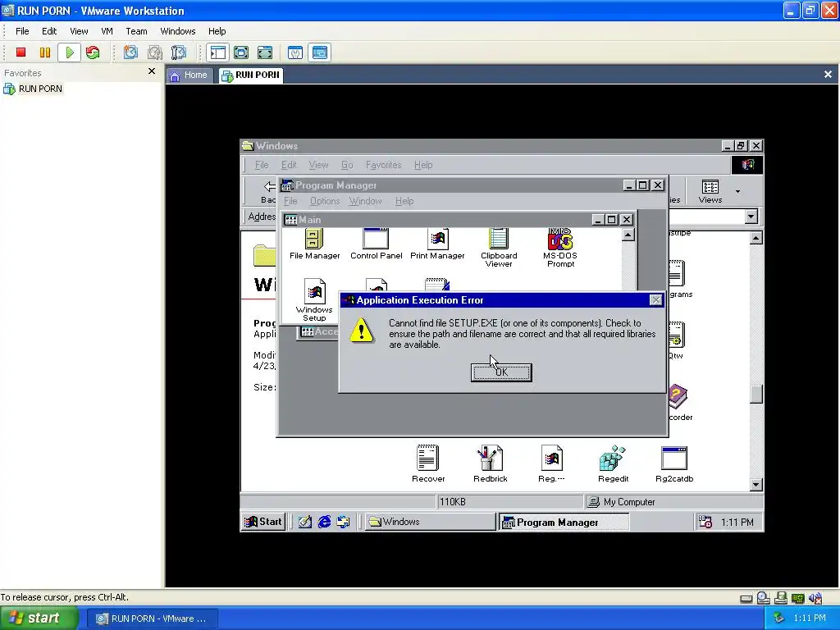Open the Program Manager Options menu
The width and height of the screenshot is (840, 630).
(325, 201)
